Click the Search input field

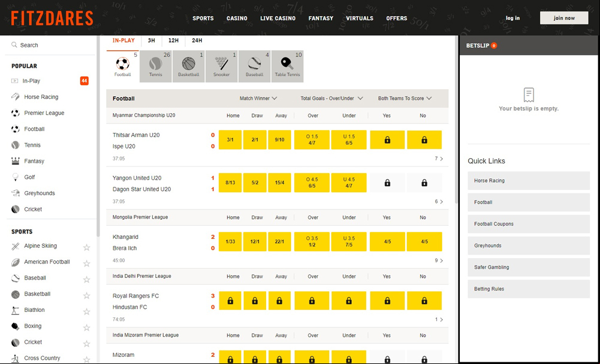click(x=50, y=45)
